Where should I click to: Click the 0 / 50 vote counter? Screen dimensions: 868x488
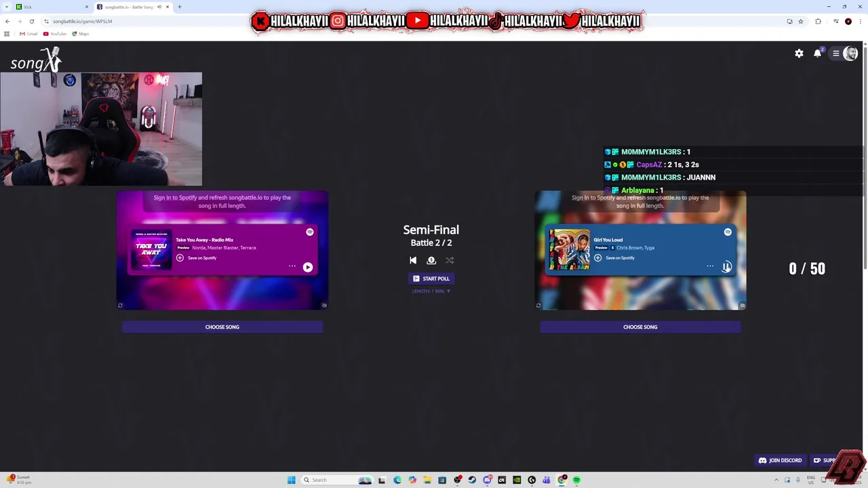click(807, 268)
